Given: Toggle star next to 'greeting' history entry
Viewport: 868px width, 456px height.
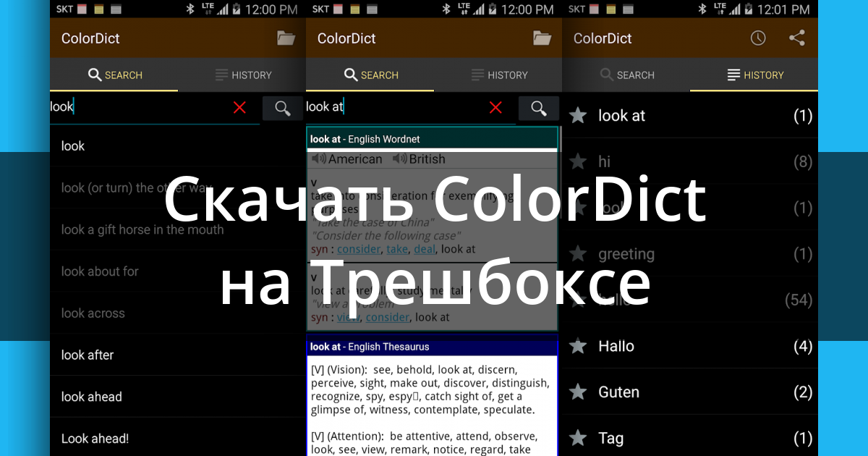Looking at the screenshot, I should [578, 254].
